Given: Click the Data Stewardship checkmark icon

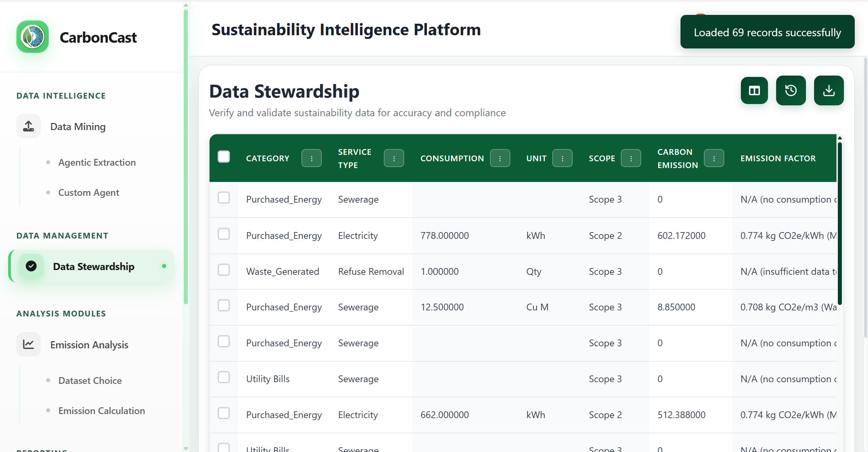Looking at the screenshot, I should [31, 266].
